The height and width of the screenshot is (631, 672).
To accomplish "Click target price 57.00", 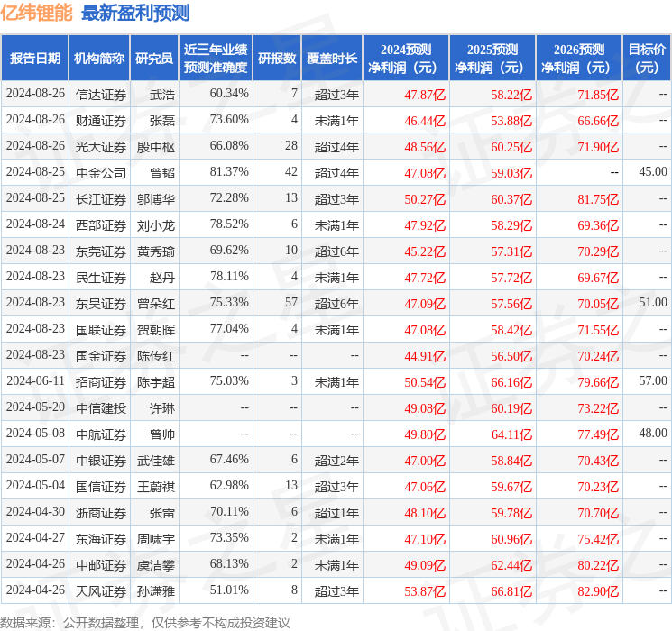I will (653, 380).
